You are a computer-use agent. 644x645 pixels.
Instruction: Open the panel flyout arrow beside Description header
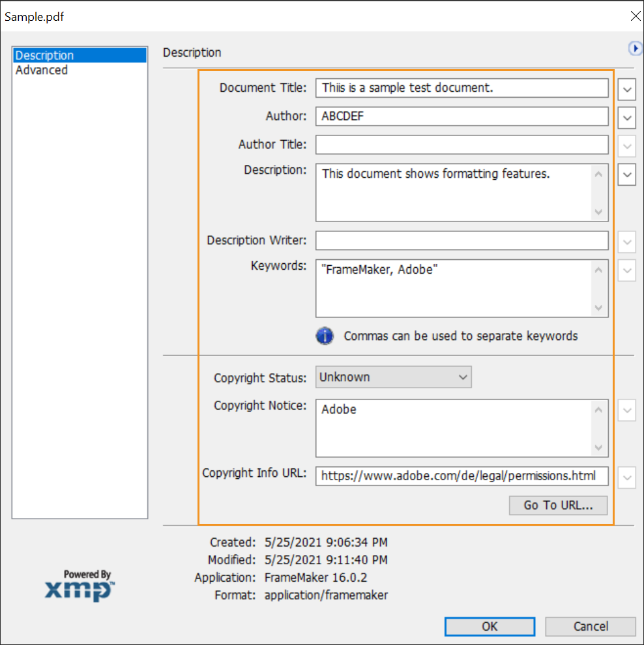[635, 49]
